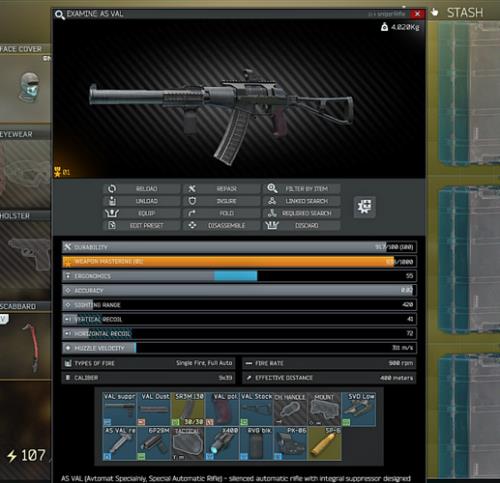Viewport: 500px width, 483px height.
Task: Click the hand icon beside STASH
Action: click(x=434, y=13)
